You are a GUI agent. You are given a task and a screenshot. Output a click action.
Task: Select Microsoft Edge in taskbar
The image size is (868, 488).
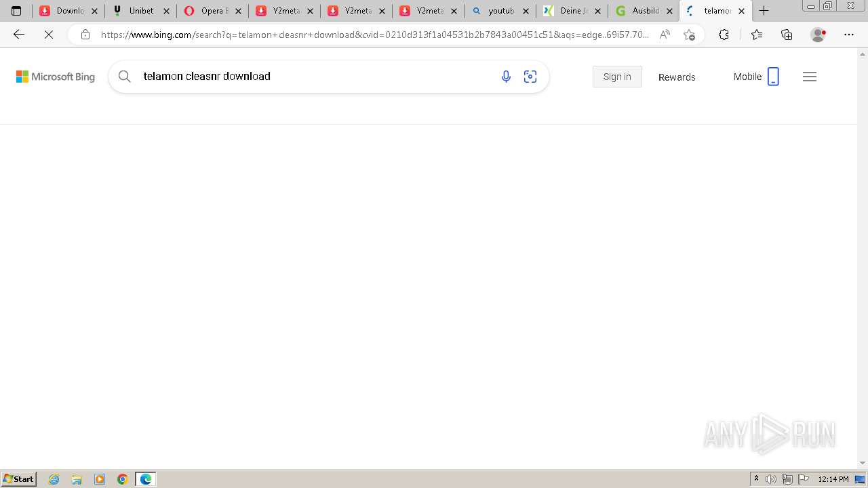coord(146,479)
